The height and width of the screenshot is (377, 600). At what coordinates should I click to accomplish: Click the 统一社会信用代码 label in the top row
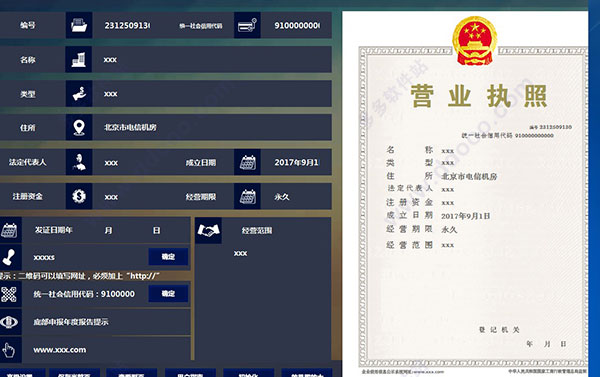point(201,26)
